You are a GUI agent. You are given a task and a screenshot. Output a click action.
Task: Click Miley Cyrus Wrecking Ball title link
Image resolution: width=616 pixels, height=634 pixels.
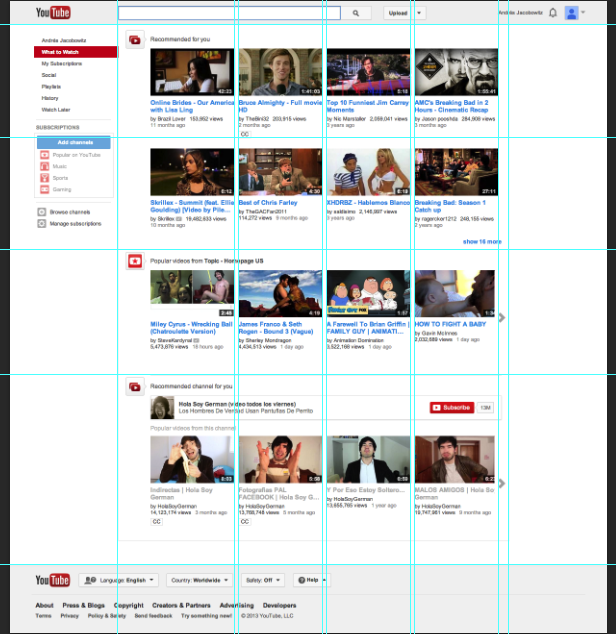coord(191,328)
